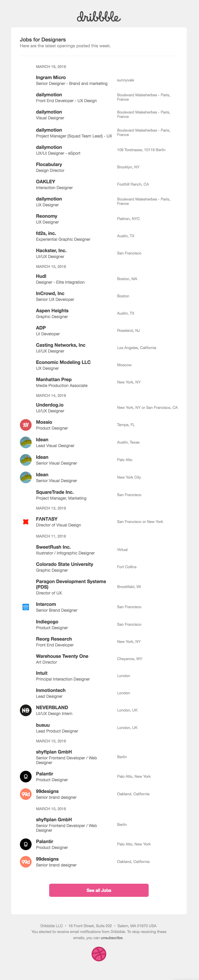The width and height of the screenshot is (199, 980).
Task: Click Idean logo for the Palo Alto job
Action: click(x=25, y=460)
